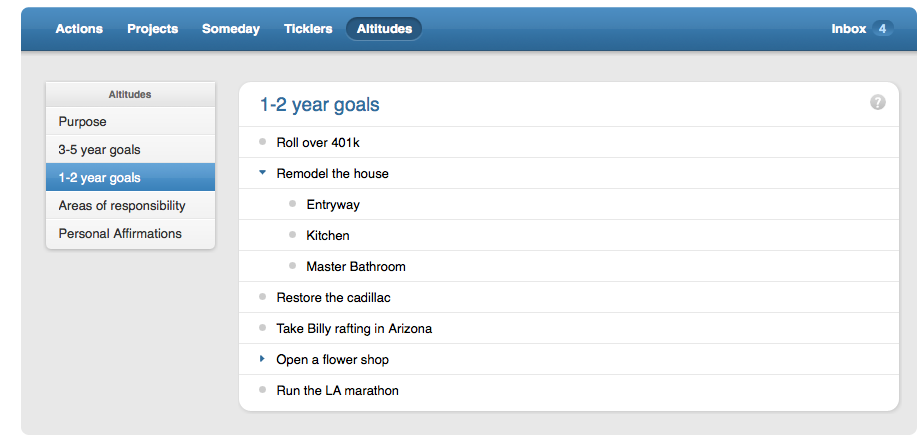The image size is (924, 443).
Task: Click bullet icon beside Run the LA marathon
Action: (262, 390)
